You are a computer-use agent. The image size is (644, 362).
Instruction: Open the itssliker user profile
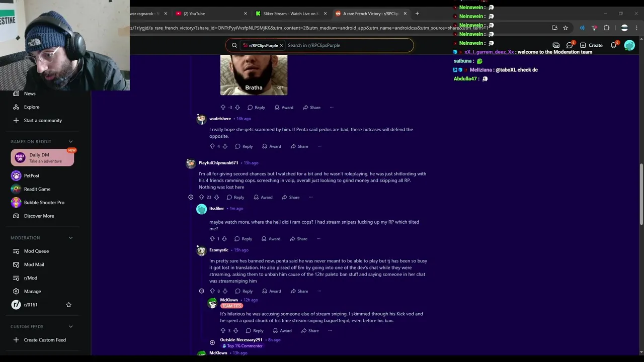click(217, 209)
